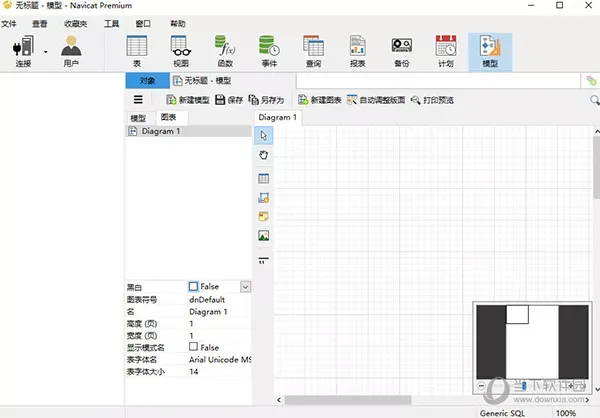Click the search magnifier icon at right

pyautogui.click(x=594, y=100)
